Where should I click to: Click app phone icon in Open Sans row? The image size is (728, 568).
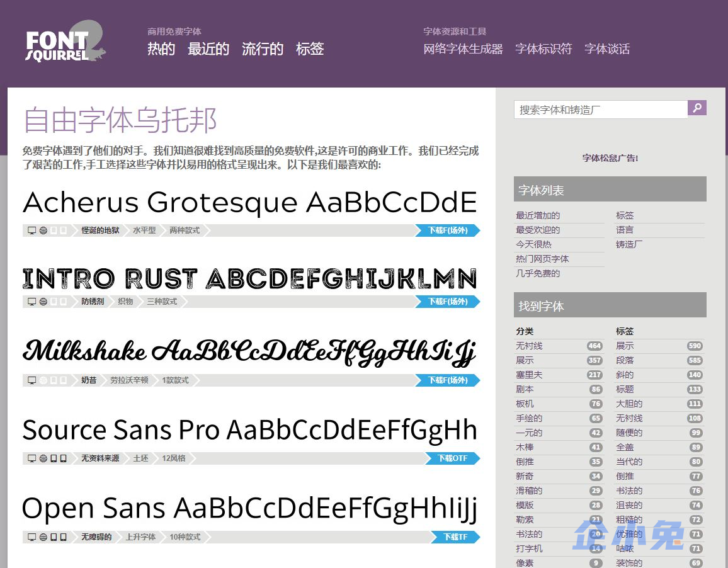tap(63, 537)
